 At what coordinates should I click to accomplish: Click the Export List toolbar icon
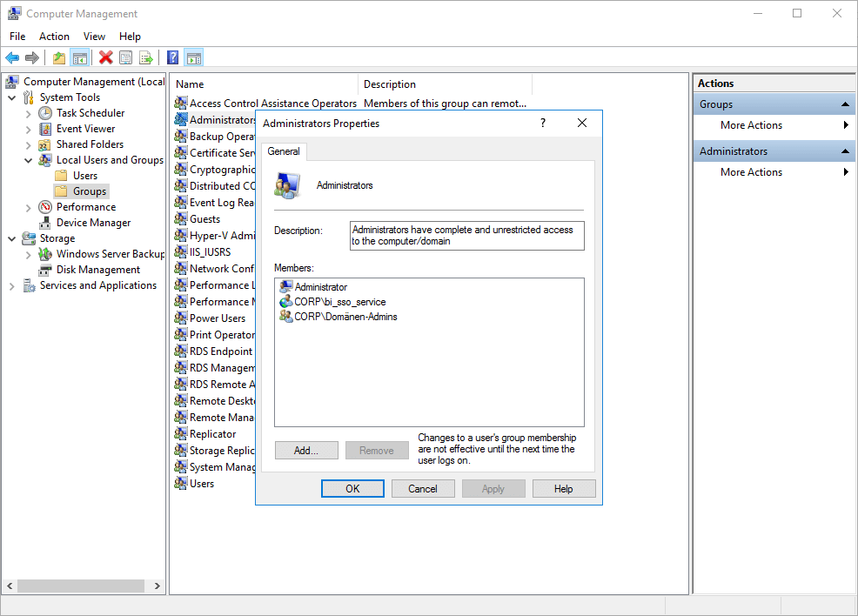point(146,57)
